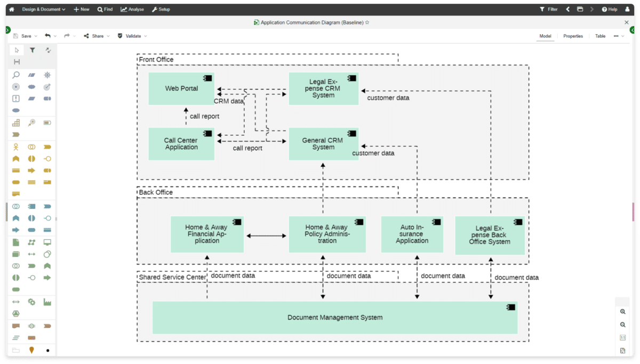Redo the last action
This screenshot has height=364, width=640.
click(x=67, y=36)
